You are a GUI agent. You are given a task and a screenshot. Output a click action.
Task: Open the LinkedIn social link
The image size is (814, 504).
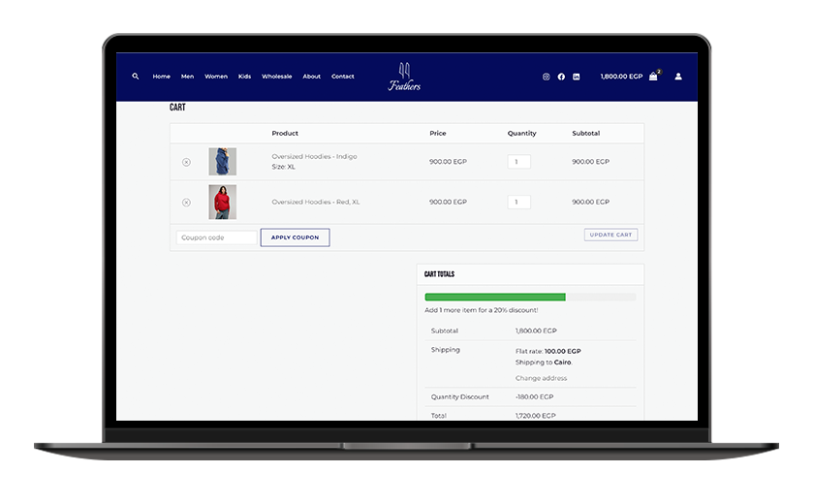[576, 77]
